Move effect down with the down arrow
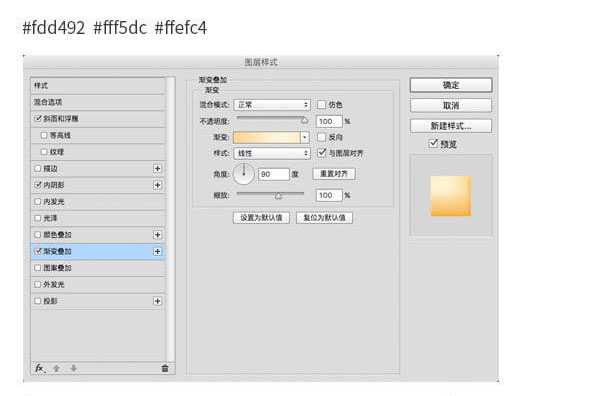600x396 pixels. [x=73, y=368]
